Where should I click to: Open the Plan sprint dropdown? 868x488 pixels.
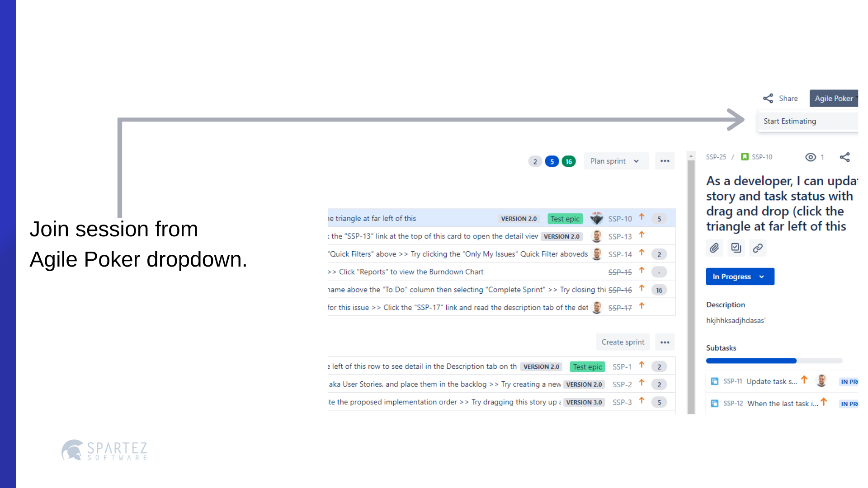(x=616, y=161)
